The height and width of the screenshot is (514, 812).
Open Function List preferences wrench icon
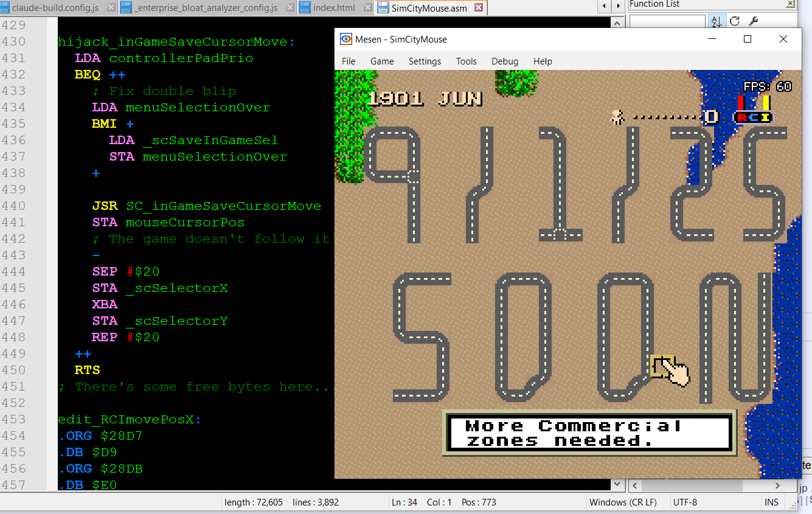coord(753,21)
